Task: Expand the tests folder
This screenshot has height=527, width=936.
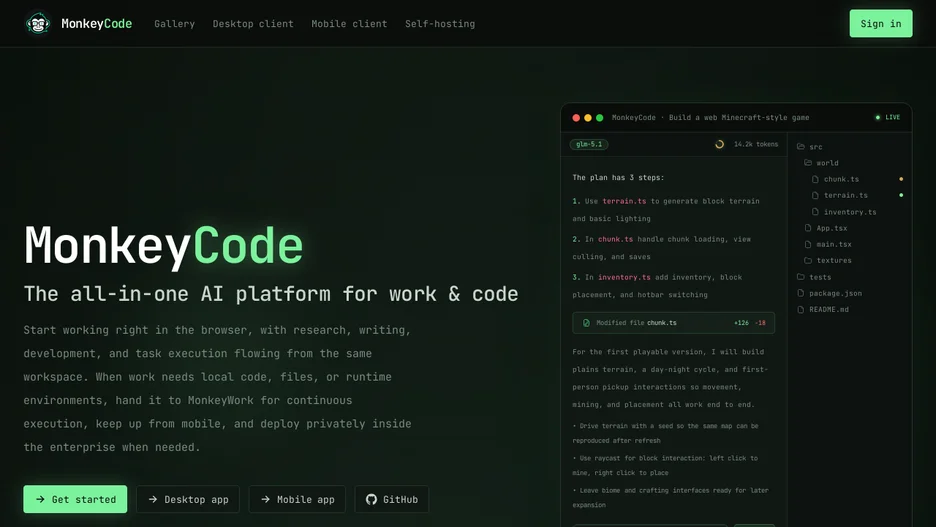Action: click(x=814, y=277)
